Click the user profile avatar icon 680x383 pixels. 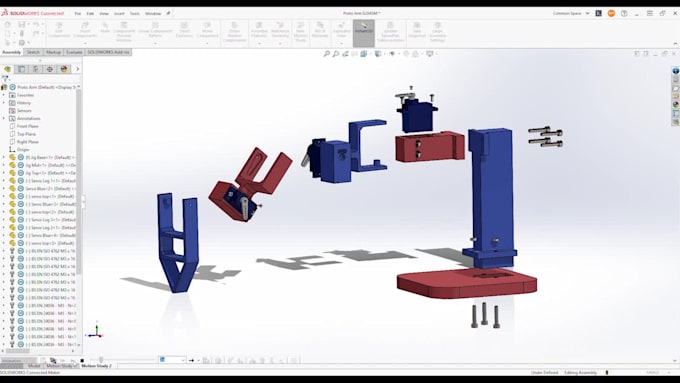(x=611, y=13)
